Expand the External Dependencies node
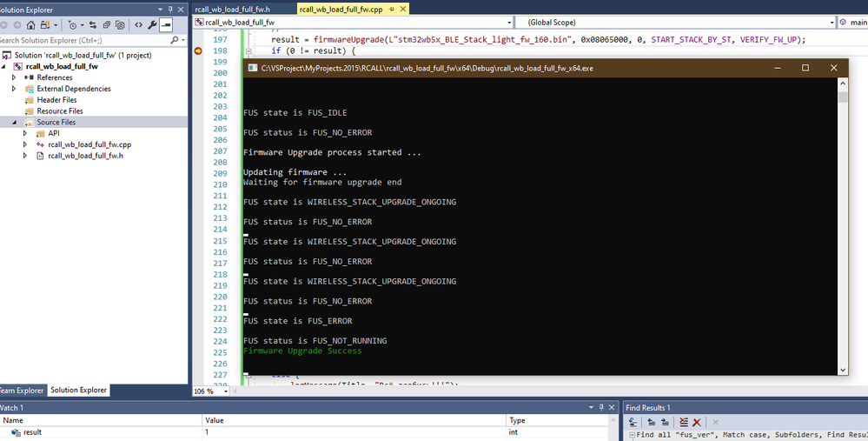The image size is (868, 441). point(14,89)
